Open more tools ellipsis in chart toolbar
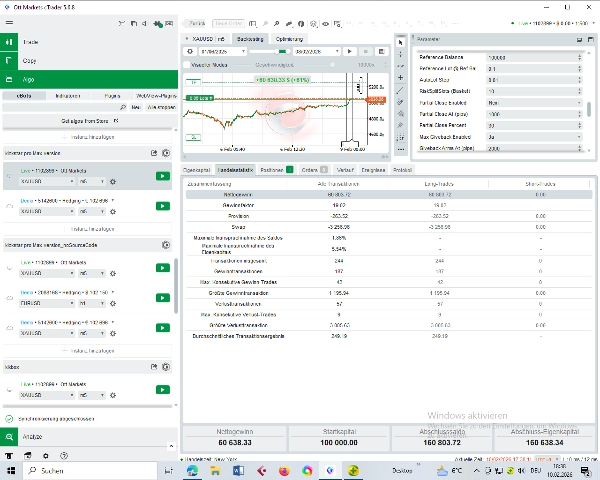 pos(401,150)
